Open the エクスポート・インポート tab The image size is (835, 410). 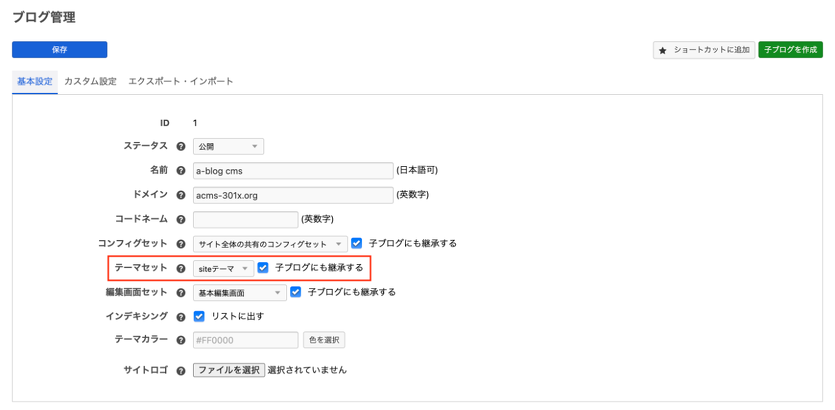point(180,81)
